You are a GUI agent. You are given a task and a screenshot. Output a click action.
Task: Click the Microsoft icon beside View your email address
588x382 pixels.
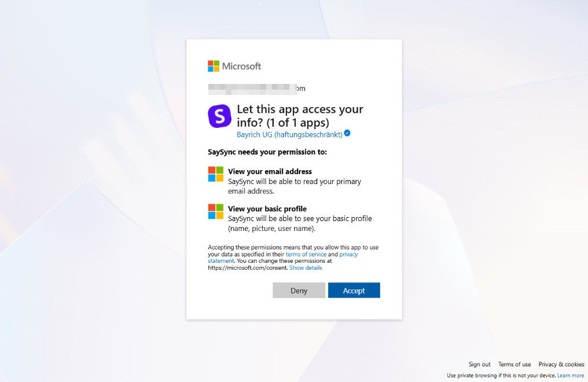tap(216, 174)
